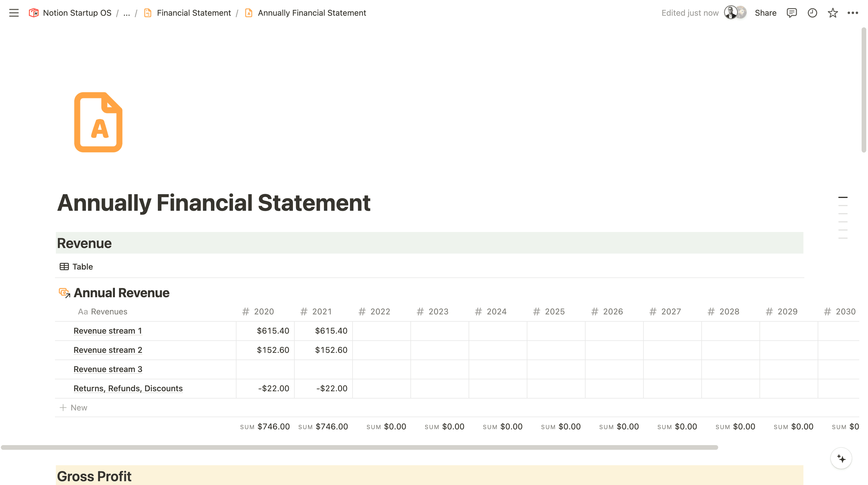Viewport: 868px width, 485px height.
Task: Open the Revenue stream 1 page
Action: pos(108,330)
